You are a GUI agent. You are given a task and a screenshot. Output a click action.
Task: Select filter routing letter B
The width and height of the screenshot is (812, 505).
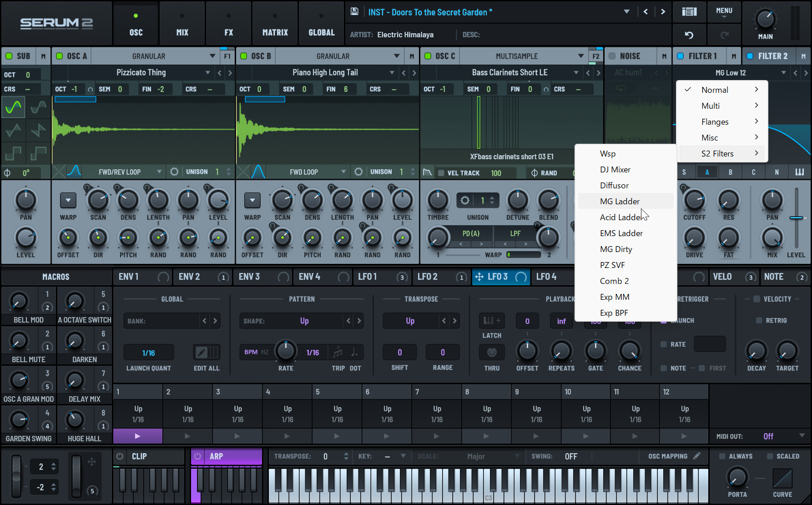pos(730,172)
